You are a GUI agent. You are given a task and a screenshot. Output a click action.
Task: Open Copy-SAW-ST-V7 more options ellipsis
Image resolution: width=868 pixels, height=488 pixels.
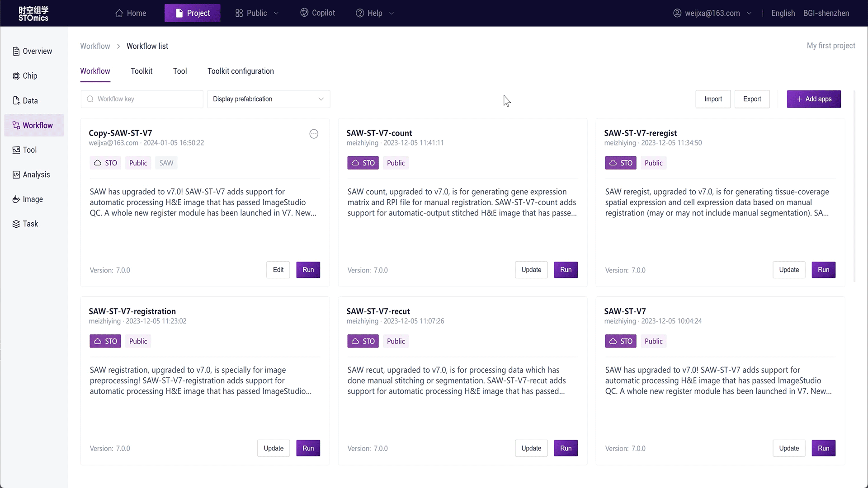pyautogui.click(x=314, y=134)
